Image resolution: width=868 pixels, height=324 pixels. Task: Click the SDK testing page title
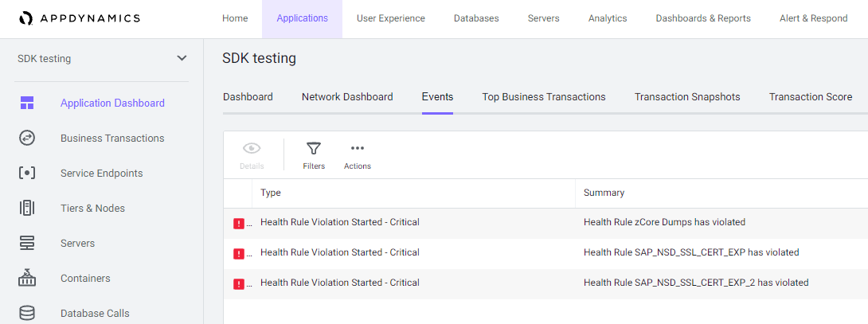click(259, 58)
